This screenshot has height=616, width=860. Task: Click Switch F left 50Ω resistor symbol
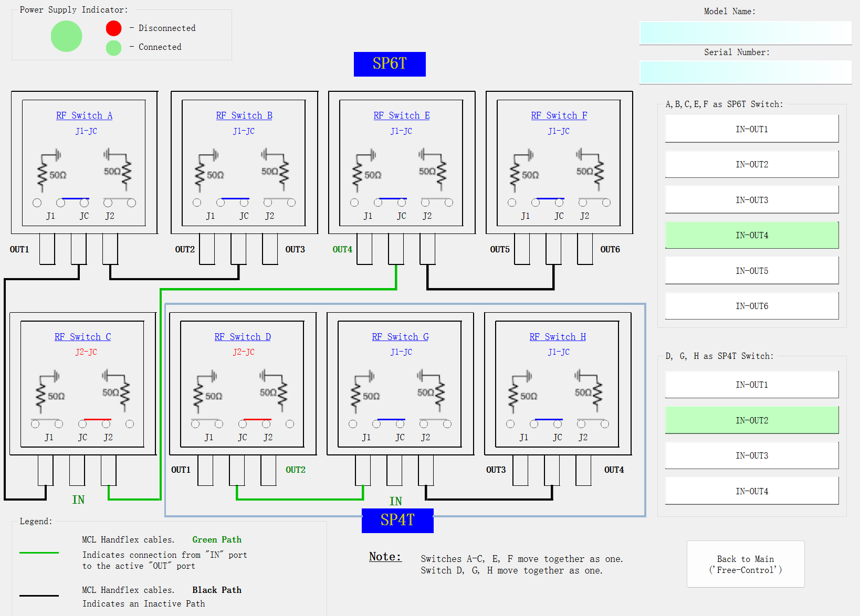tap(523, 171)
